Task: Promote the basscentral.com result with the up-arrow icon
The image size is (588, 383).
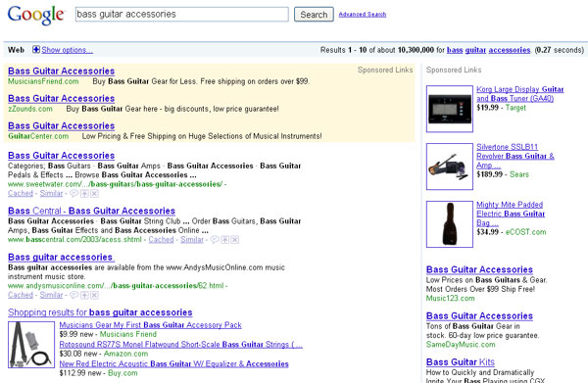Action: coord(225,239)
